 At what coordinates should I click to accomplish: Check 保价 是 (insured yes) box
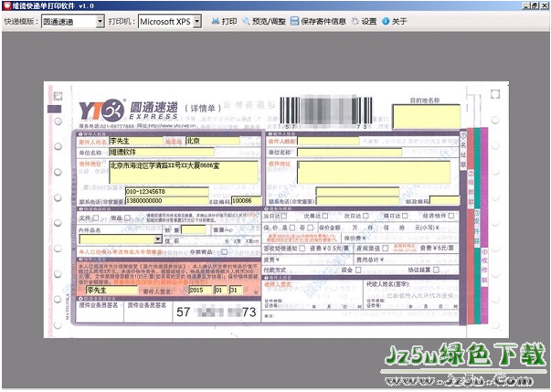pyautogui.click(x=292, y=228)
